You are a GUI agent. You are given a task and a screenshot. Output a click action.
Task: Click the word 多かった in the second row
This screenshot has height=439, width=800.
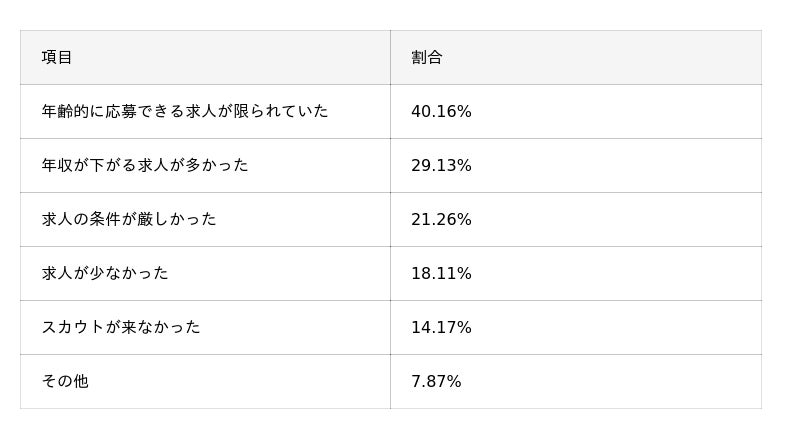pyautogui.click(x=216, y=166)
